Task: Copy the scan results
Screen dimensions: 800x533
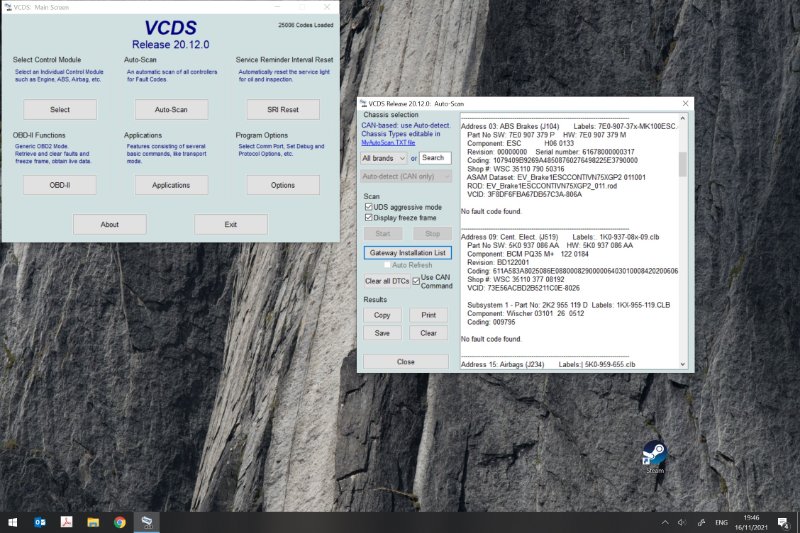Action: (382, 315)
